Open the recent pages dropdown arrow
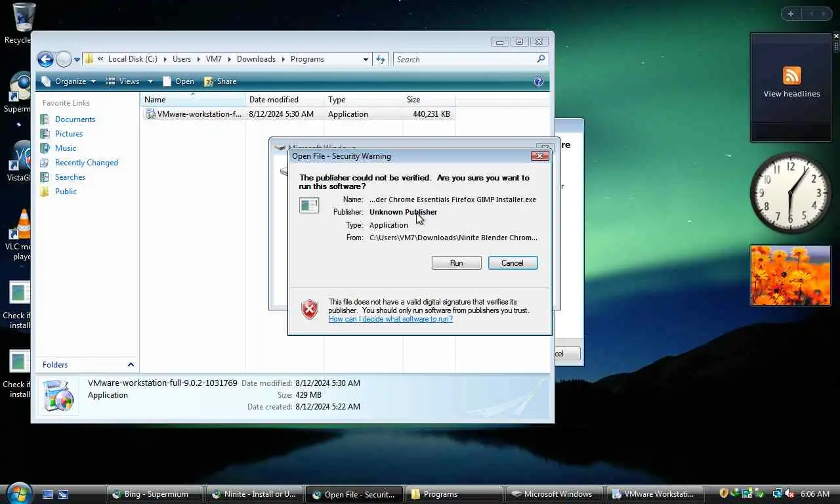Screen dimensions: 840x504 77,59
